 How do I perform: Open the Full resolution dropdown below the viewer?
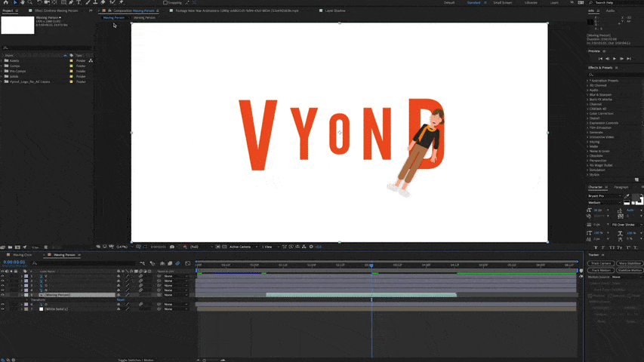point(202,247)
